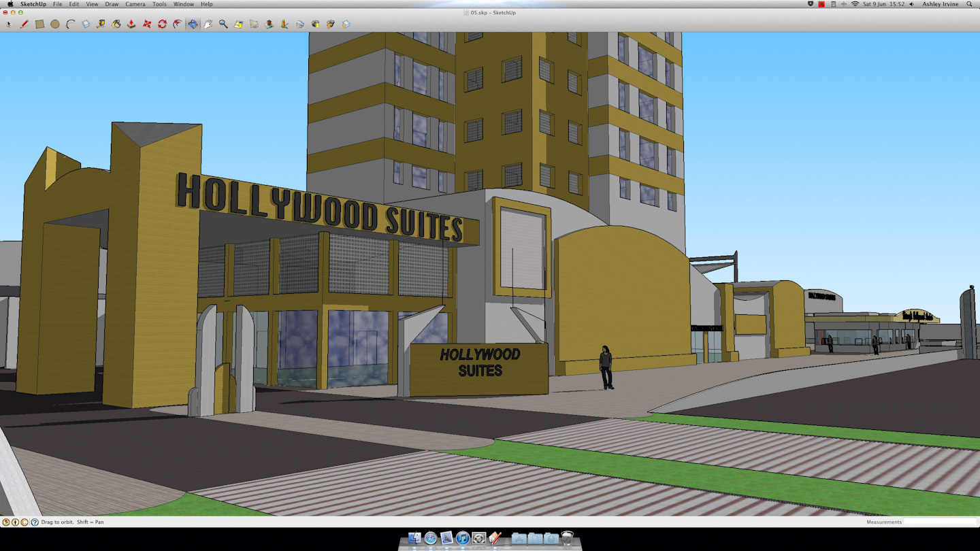Open the View menu

coord(92,4)
